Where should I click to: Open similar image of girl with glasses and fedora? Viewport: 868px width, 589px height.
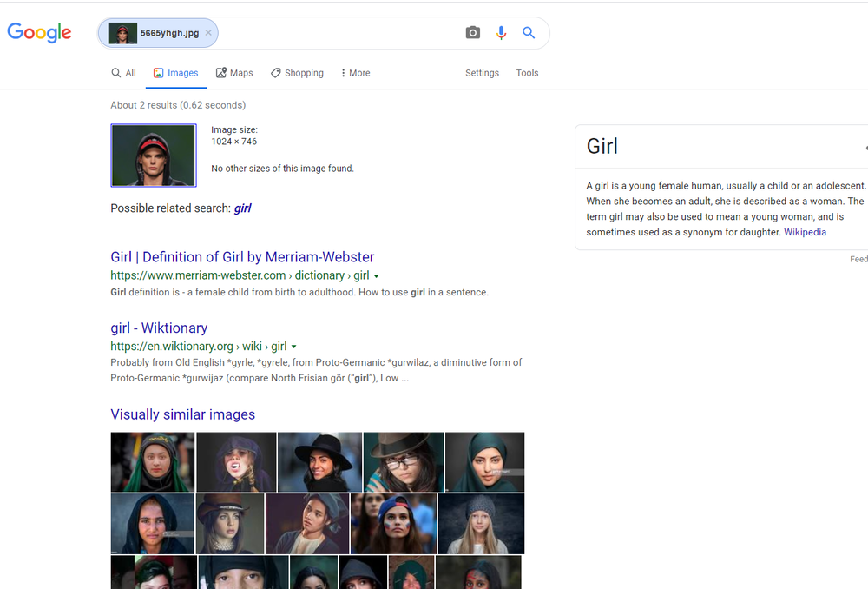coord(404,462)
